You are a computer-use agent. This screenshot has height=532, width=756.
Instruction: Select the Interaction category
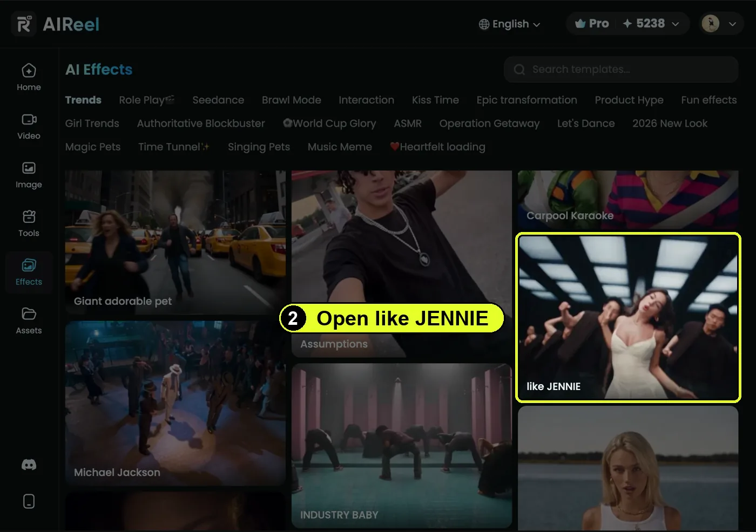(x=367, y=100)
